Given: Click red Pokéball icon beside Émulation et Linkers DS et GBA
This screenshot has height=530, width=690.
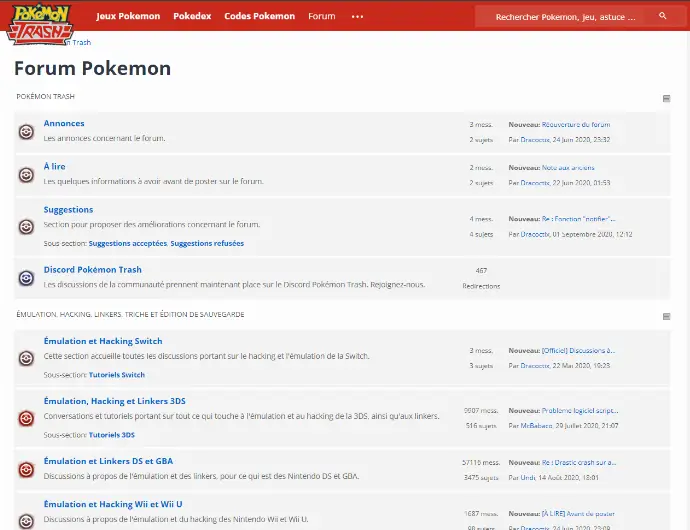Looking at the screenshot, I should click(26, 469).
